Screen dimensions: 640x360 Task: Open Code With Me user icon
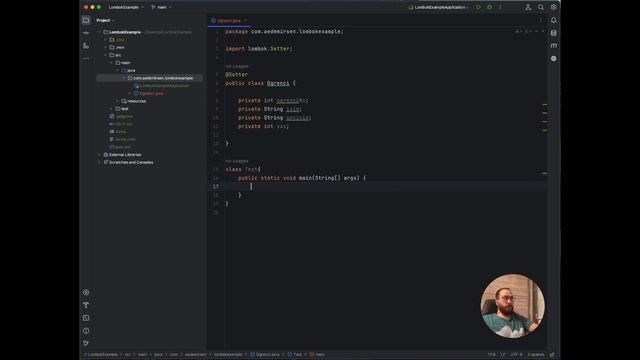tap(528, 7)
